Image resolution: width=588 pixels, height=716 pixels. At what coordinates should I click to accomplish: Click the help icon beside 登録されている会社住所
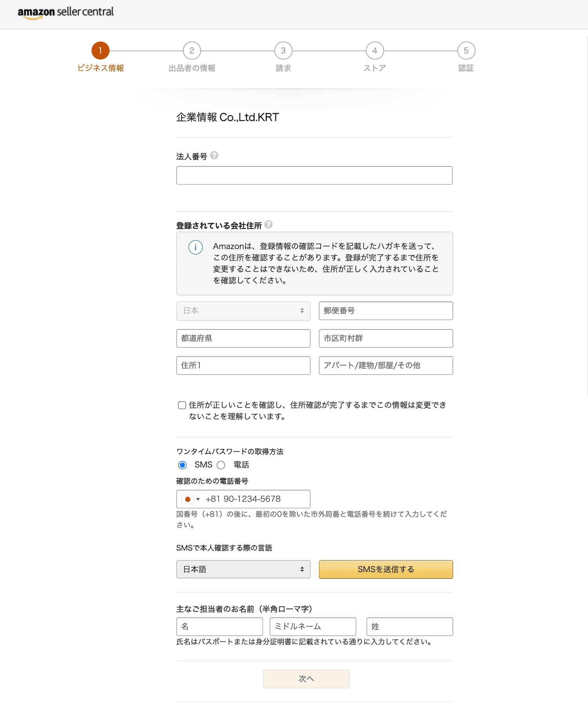268,225
